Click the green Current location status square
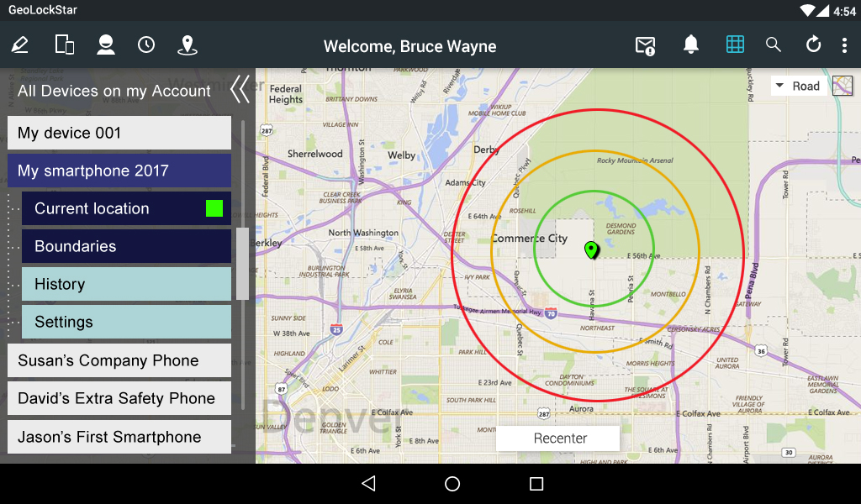The image size is (861, 504). pyautogui.click(x=214, y=208)
